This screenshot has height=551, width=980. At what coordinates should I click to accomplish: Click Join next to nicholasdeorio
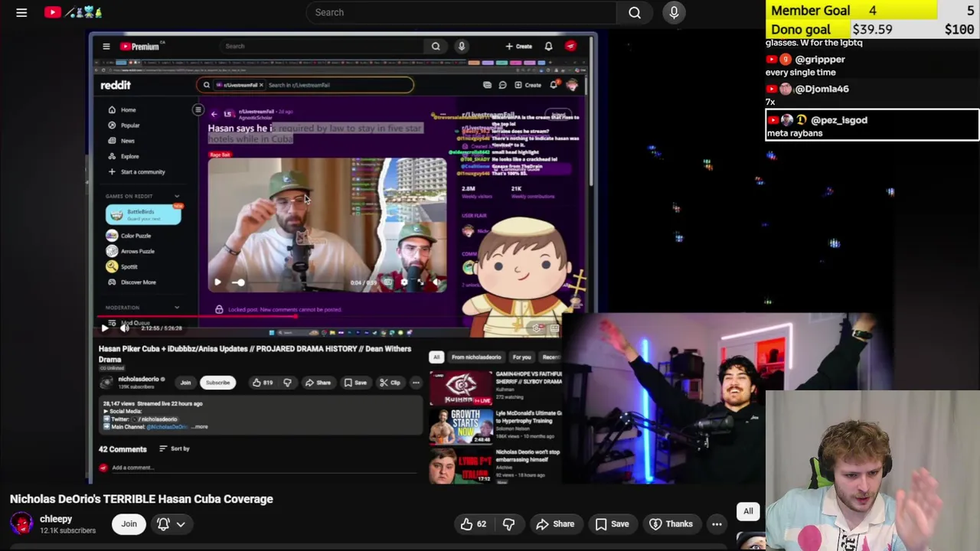pos(185,383)
